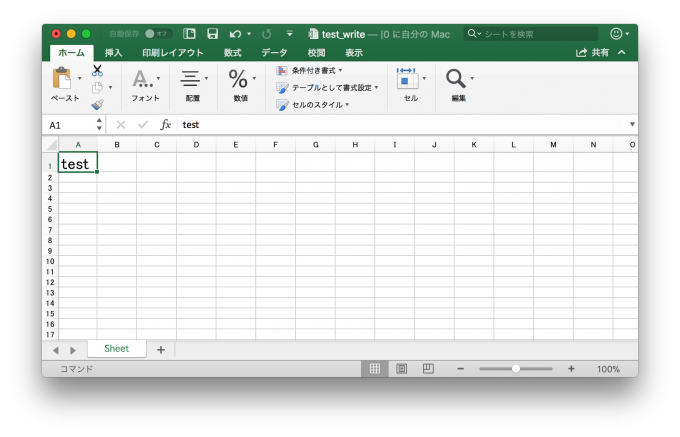
Task: Select cell A1 containing test
Action: click(x=78, y=162)
